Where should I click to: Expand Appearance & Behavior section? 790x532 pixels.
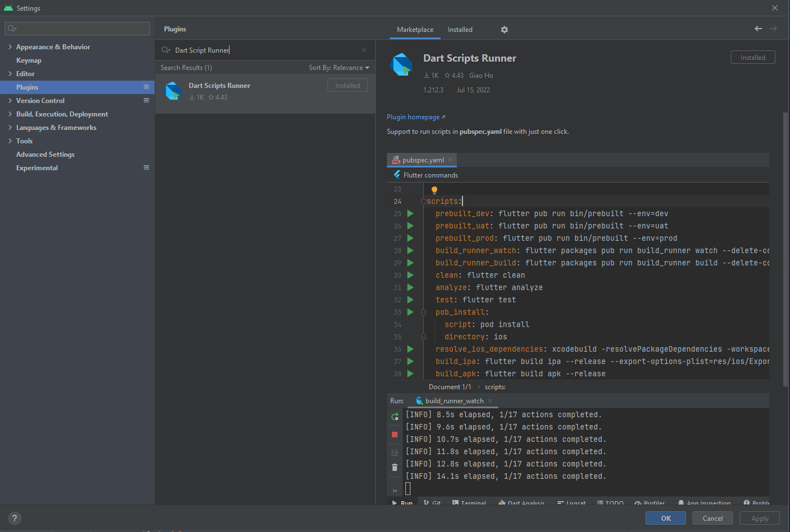(x=10, y=46)
